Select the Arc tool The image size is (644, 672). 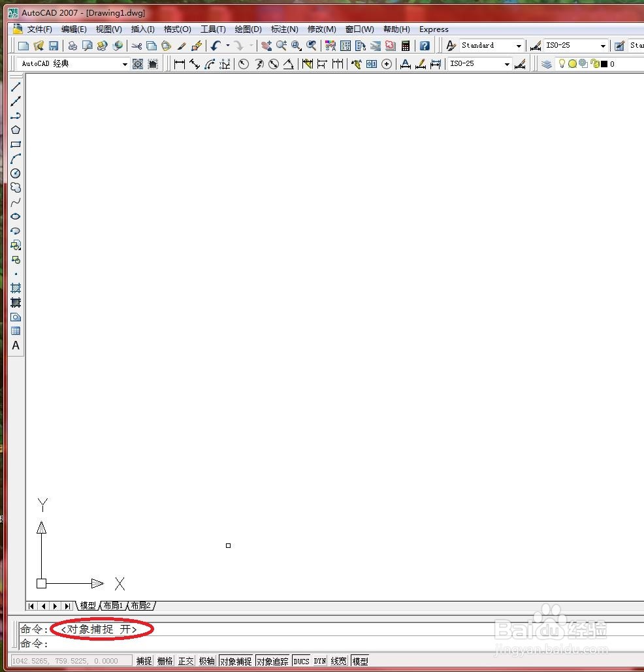16,159
